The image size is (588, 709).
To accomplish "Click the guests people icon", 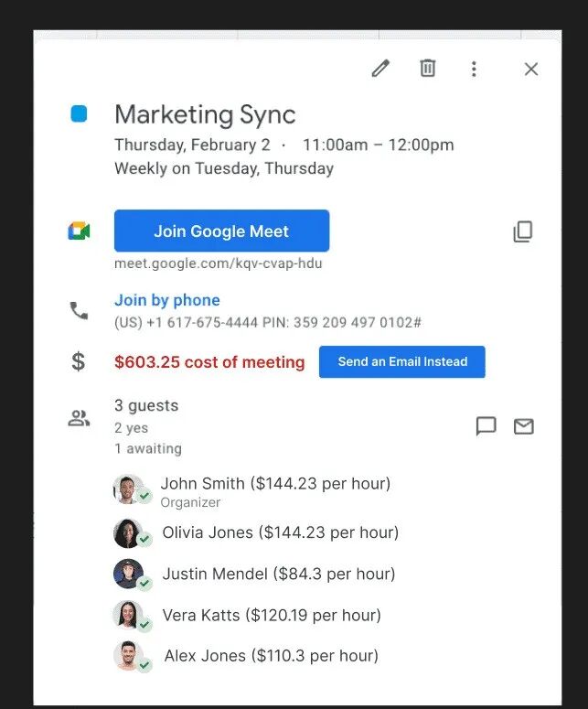I will pyautogui.click(x=79, y=418).
